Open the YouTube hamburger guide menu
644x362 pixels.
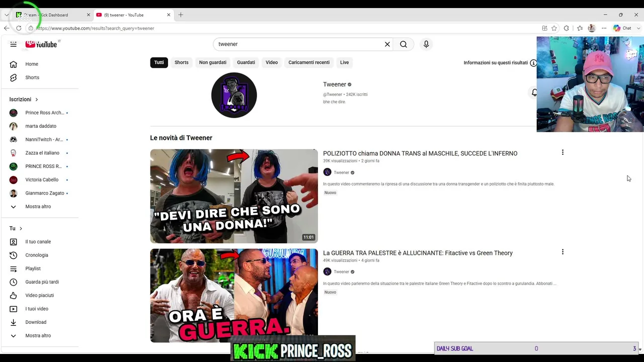[14, 44]
